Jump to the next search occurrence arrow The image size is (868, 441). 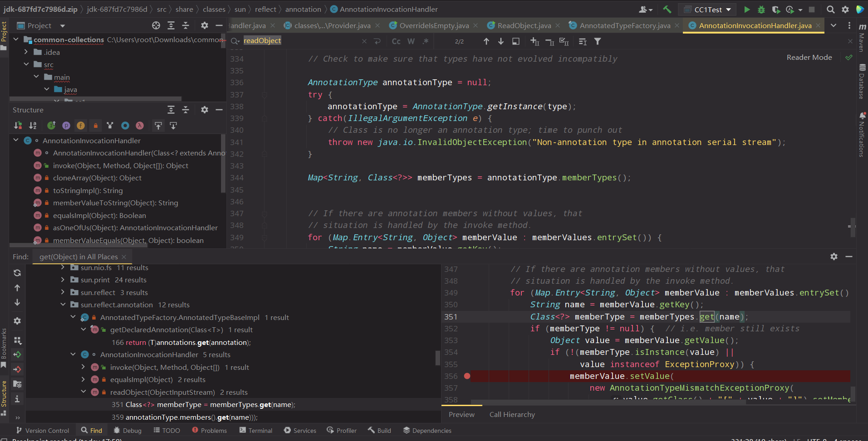(501, 41)
